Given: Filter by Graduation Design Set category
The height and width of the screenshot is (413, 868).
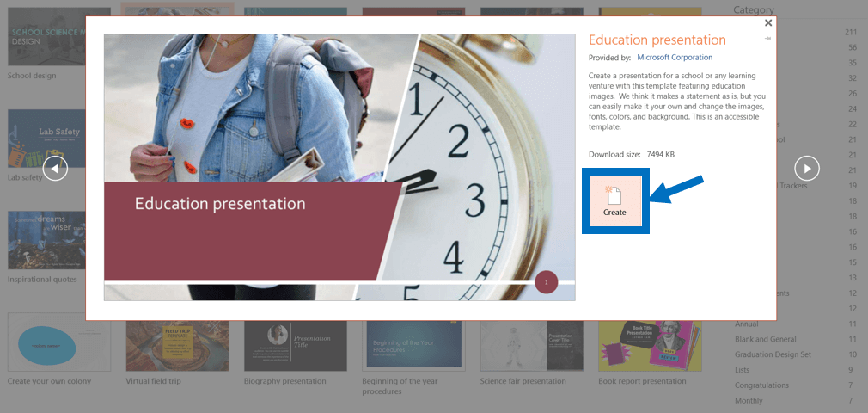Looking at the screenshot, I should (773, 354).
